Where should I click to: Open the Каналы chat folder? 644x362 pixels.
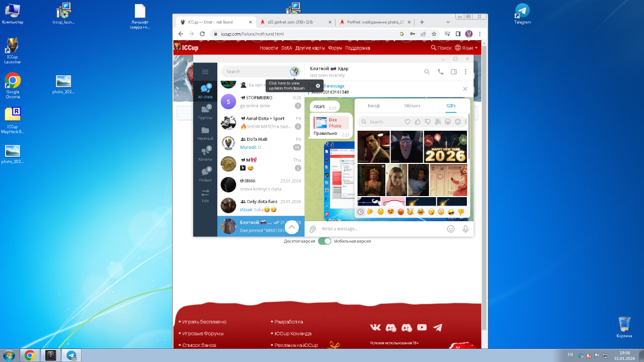coord(205,154)
